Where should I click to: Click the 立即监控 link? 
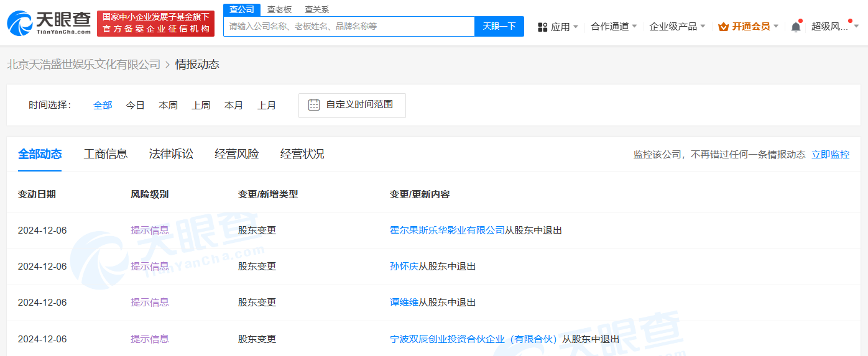click(830, 155)
